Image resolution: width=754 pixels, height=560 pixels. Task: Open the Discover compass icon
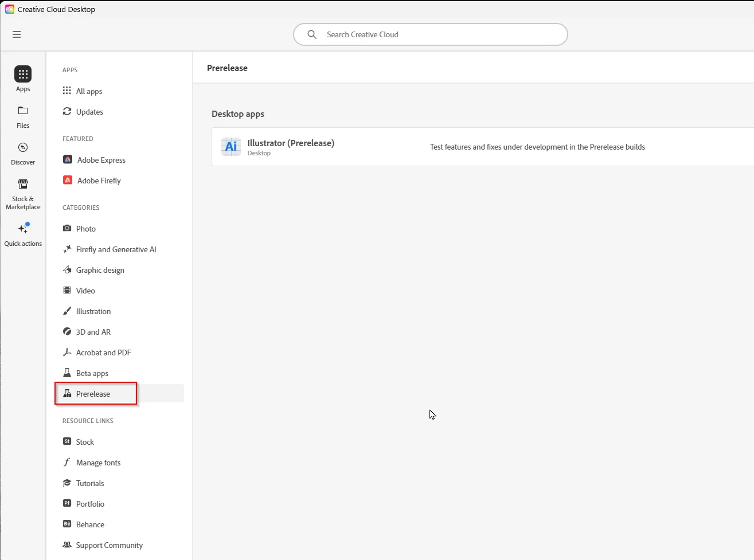[x=23, y=147]
